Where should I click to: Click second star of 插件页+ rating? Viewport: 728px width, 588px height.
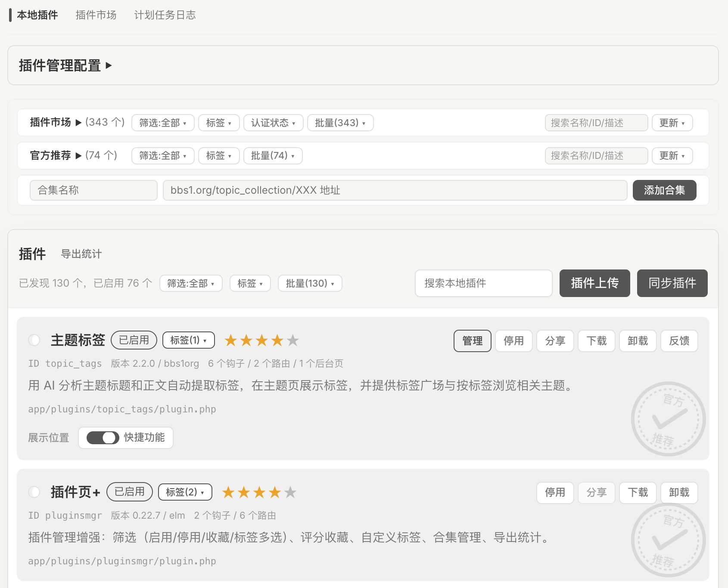(244, 492)
